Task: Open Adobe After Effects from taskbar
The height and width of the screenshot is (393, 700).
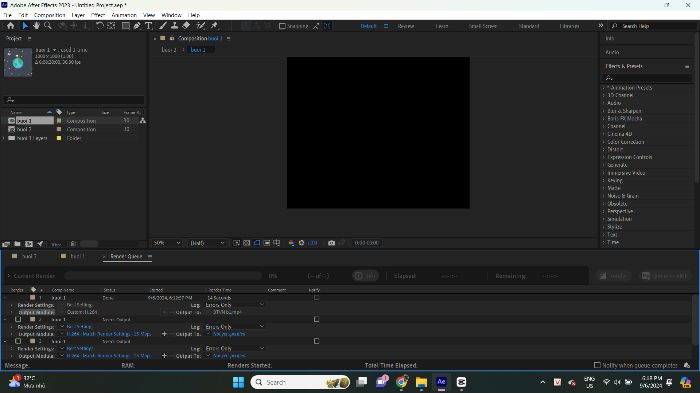Action: click(x=441, y=382)
